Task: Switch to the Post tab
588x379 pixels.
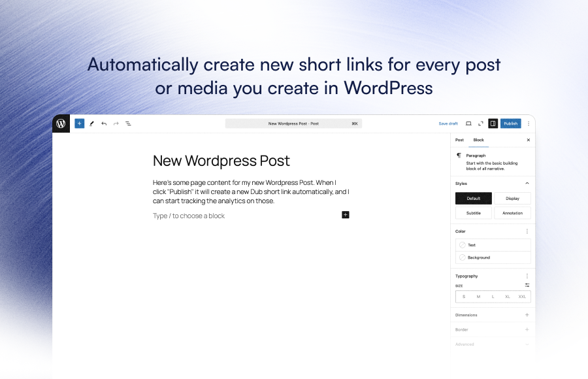Action: (x=459, y=140)
